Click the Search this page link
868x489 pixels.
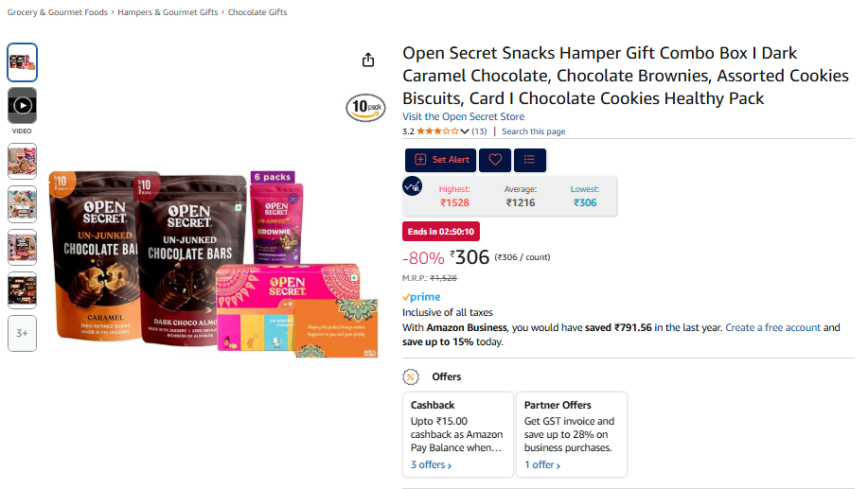pyautogui.click(x=534, y=131)
